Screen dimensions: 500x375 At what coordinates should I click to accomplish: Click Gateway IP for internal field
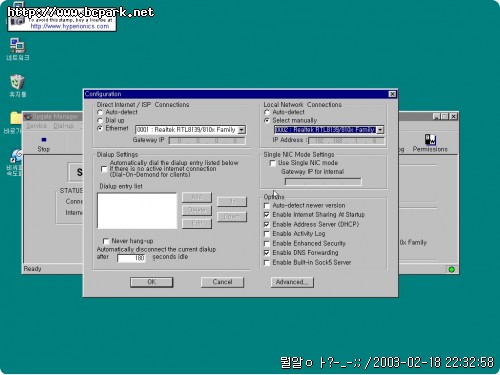323,182
